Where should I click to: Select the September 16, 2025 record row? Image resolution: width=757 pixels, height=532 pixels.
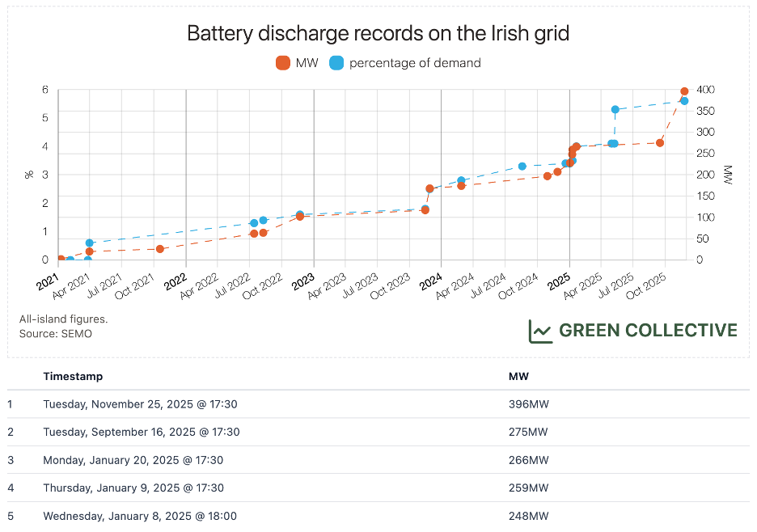141,432
